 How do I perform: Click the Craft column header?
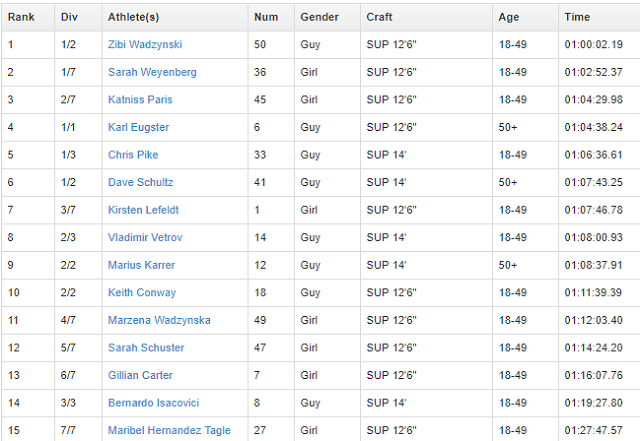point(379,17)
